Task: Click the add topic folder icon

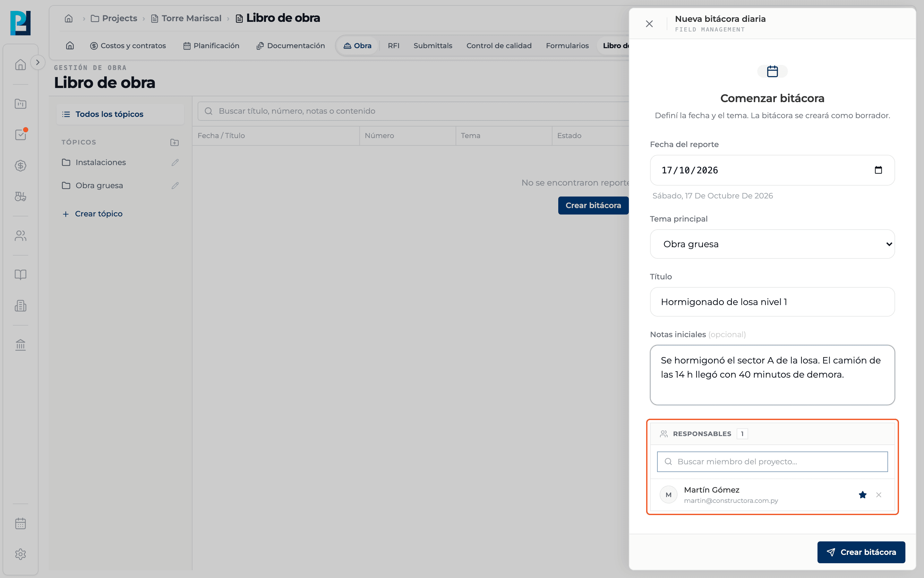Action: point(175,142)
